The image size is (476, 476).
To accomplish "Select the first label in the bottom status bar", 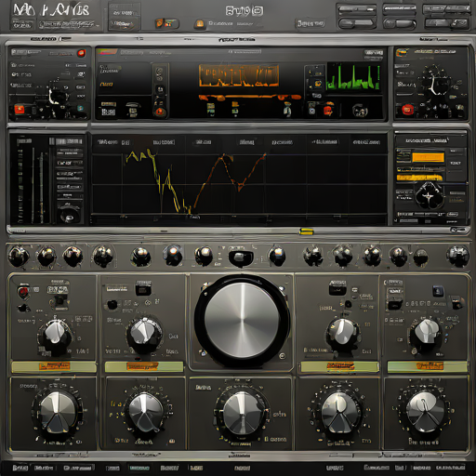I will 20,468.
